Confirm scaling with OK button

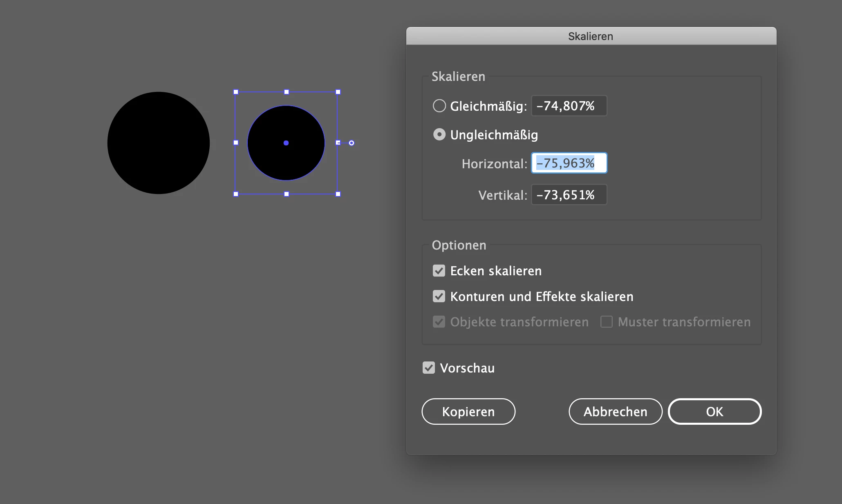click(x=714, y=411)
